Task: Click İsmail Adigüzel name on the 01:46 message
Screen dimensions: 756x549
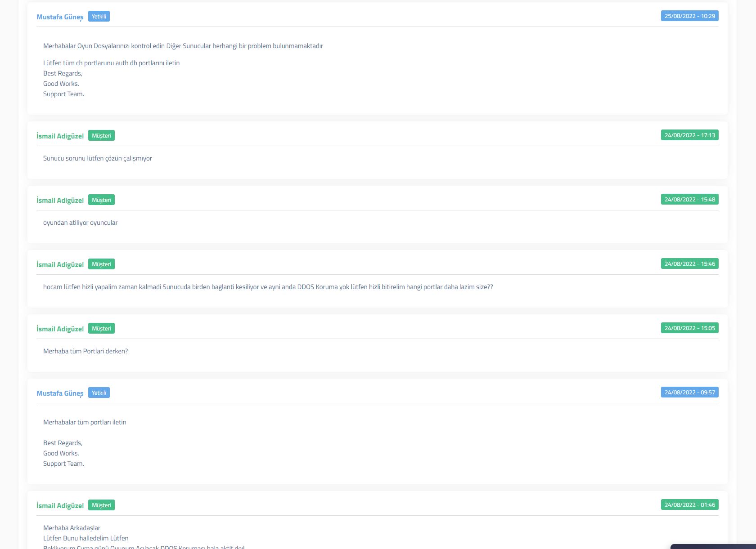Action: [60, 506]
